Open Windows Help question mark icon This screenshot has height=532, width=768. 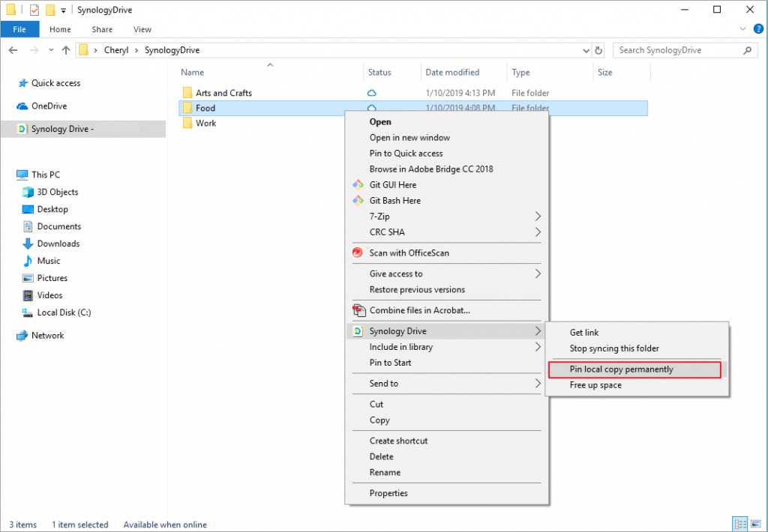[x=758, y=29]
